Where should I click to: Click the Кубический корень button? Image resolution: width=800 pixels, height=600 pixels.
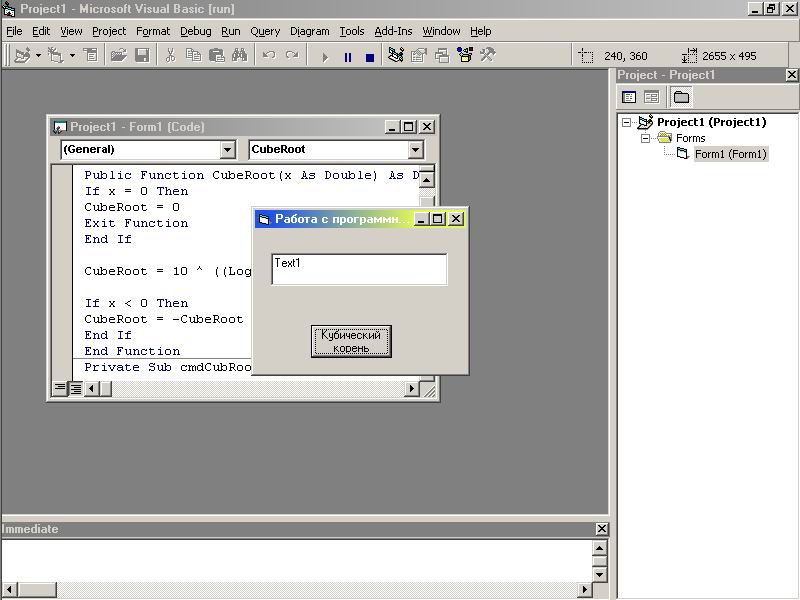(x=351, y=341)
